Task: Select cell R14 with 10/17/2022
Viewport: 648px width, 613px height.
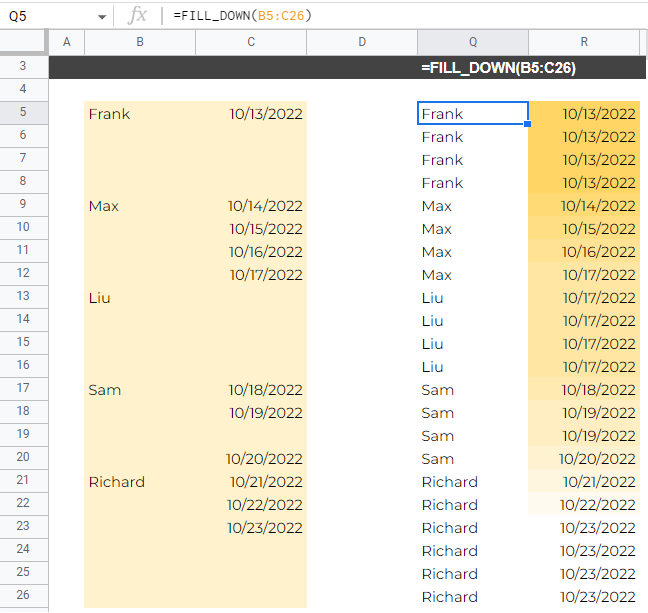Action: pos(584,320)
